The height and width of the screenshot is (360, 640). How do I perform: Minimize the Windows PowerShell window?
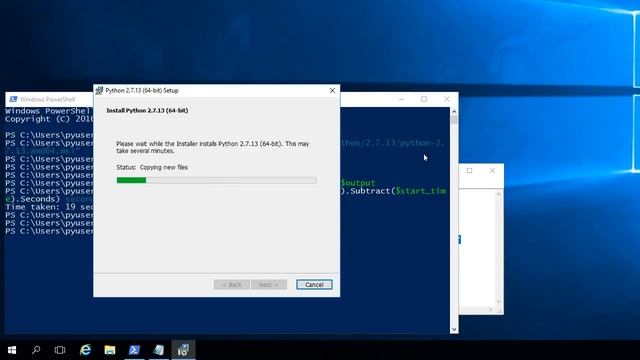pyautogui.click(x=401, y=99)
